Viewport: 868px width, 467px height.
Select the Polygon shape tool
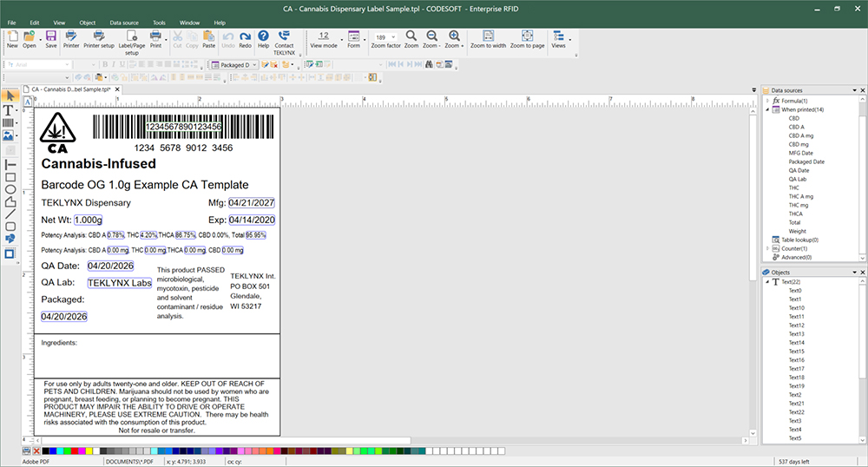pyautogui.click(x=10, y=202)
